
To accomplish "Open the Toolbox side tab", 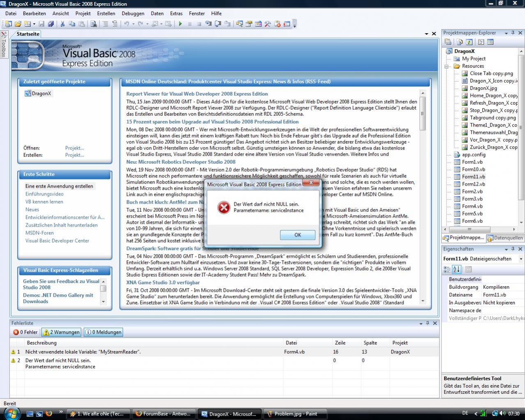I will (x=4, y=45).
